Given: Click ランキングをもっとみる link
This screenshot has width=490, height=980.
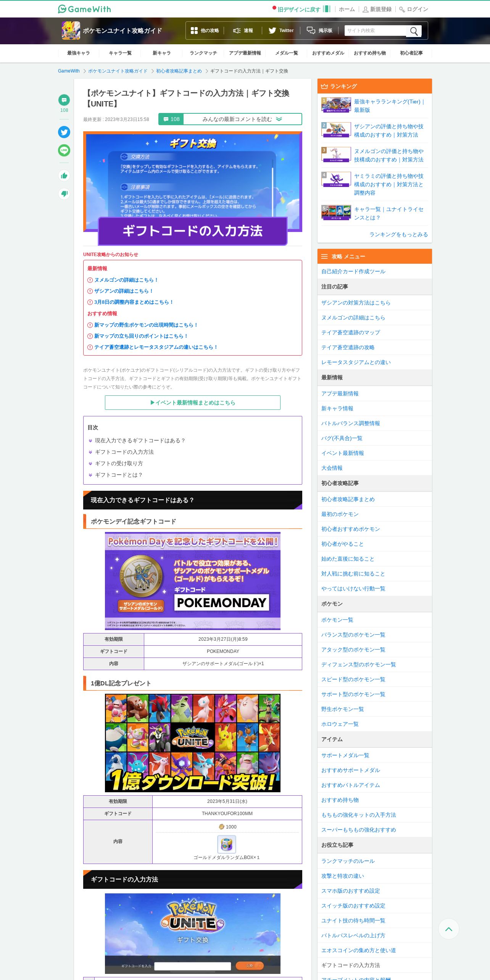Looking at the screenshot, I should click(399, 234).
